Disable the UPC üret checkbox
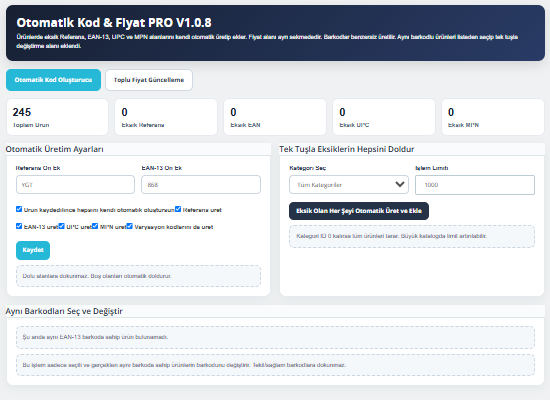 62,226
